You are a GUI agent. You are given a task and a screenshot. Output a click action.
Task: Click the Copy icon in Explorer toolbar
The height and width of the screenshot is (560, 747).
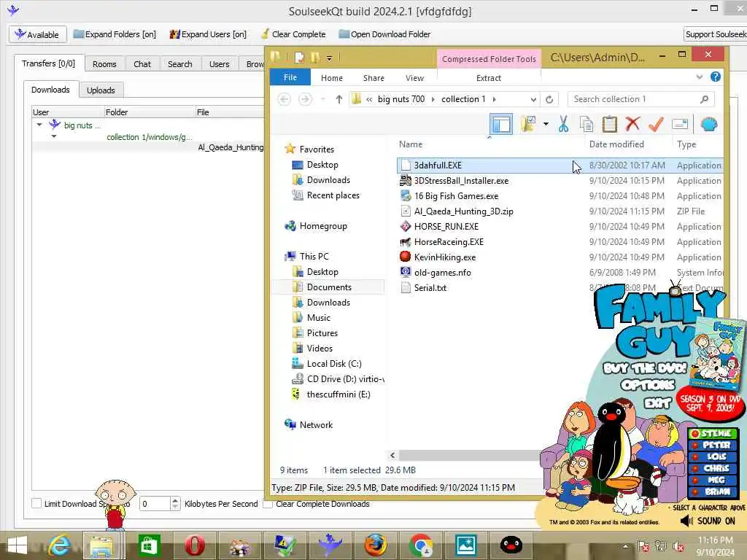click(587, 124)
